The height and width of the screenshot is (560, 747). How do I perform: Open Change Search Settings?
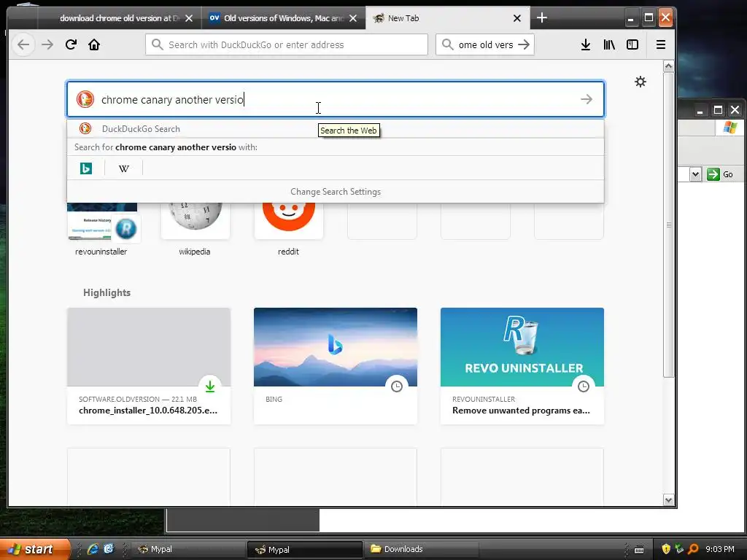[x=336, y=192]
